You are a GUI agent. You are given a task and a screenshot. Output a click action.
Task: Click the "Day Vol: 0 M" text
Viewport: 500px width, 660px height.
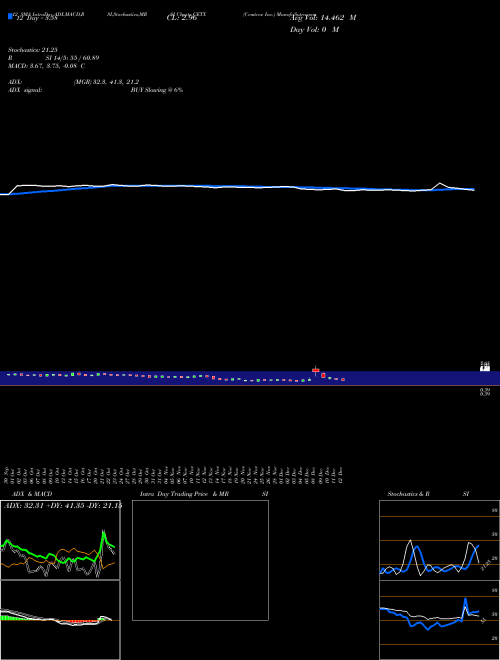[x=314, y=29]
